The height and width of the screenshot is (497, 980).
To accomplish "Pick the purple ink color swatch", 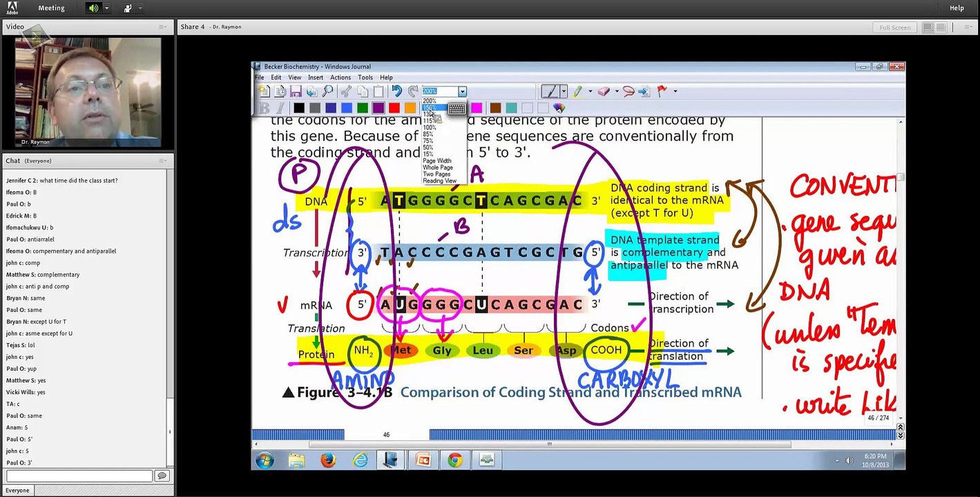I will point(378,108).
